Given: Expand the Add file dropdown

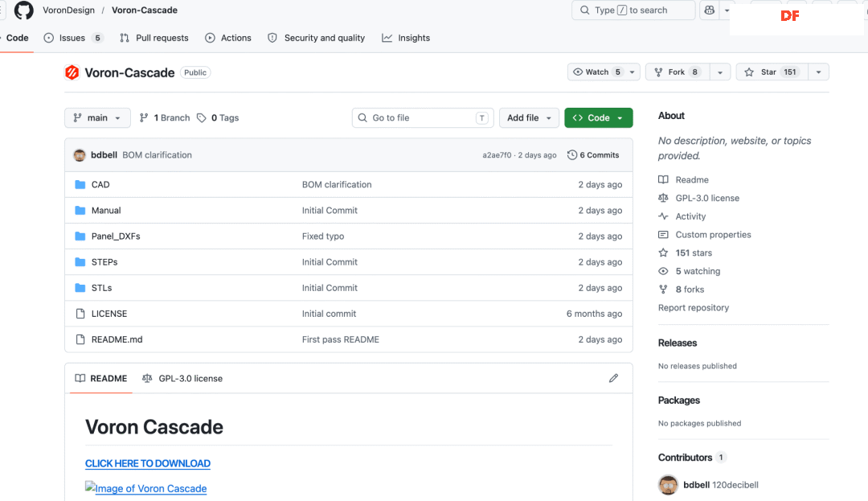Looking at the screenshot, I should coord(529,117).
